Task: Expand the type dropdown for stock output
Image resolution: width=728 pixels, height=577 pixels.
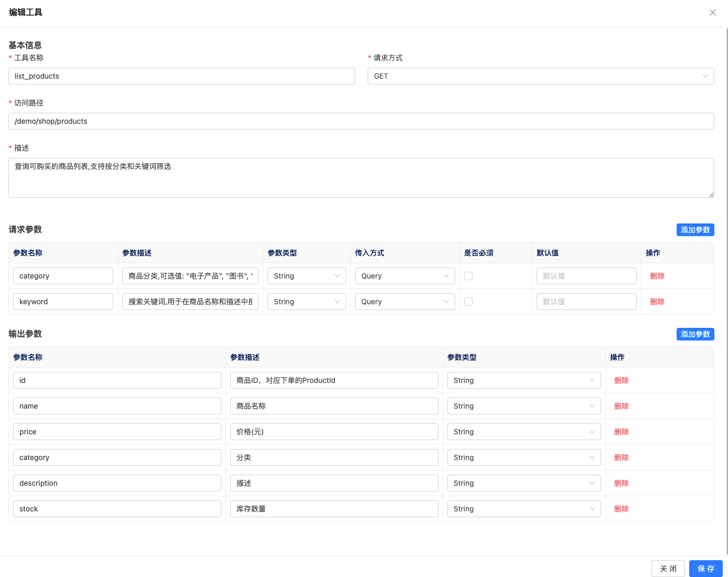Action: coord(523,509)
